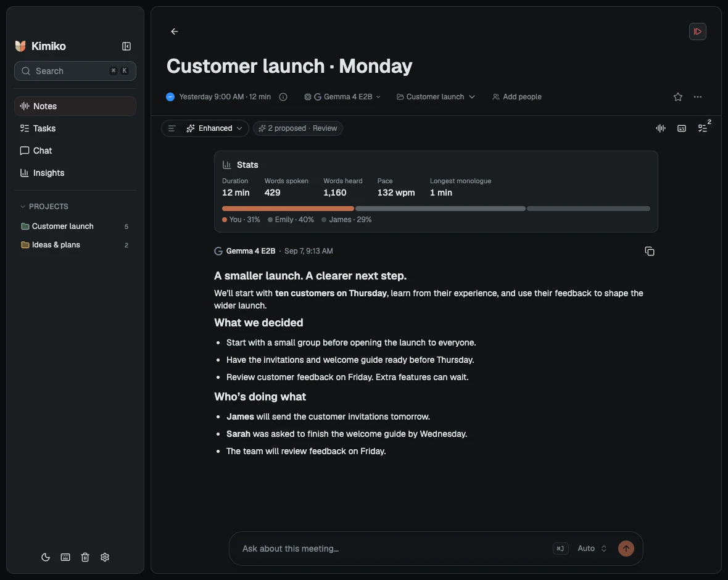Viewport: 728px width, 580px height.
Task: Go back with the left arrow
Action: (175, 31)
